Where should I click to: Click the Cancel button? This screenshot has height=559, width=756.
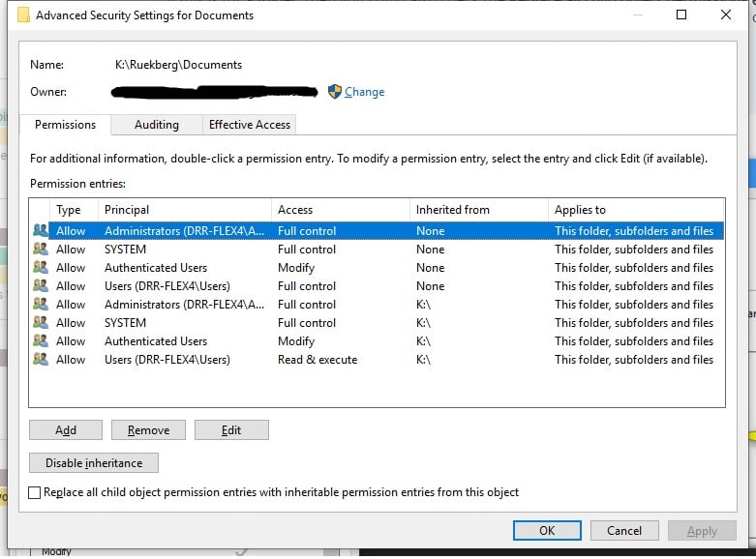pos(624,531)
